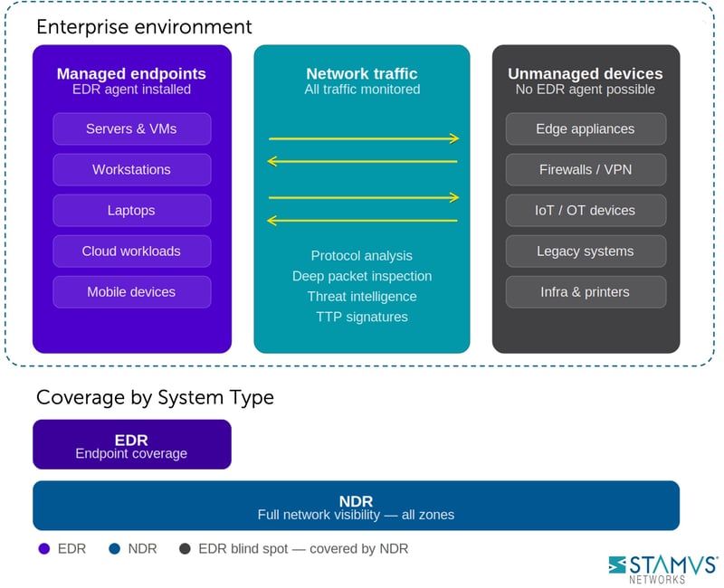Screen dimensions: 724x588
Task: Select the Edge appliances box
Action: tap(586, 128)
